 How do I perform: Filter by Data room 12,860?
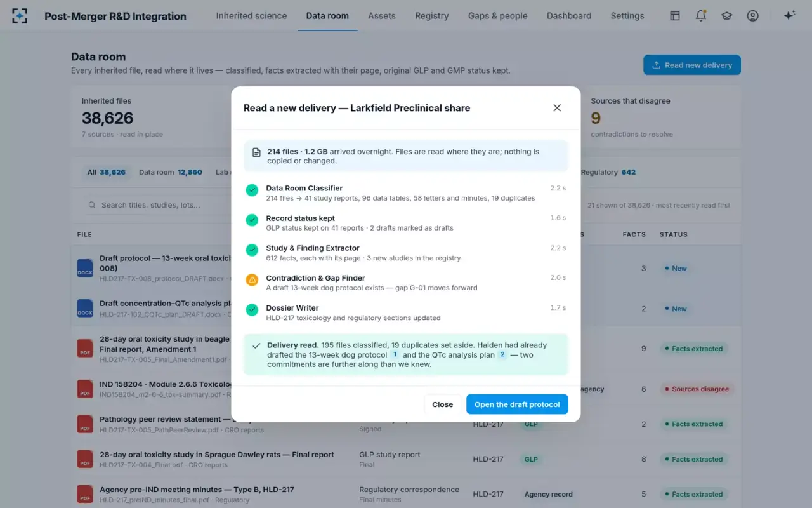171,172
